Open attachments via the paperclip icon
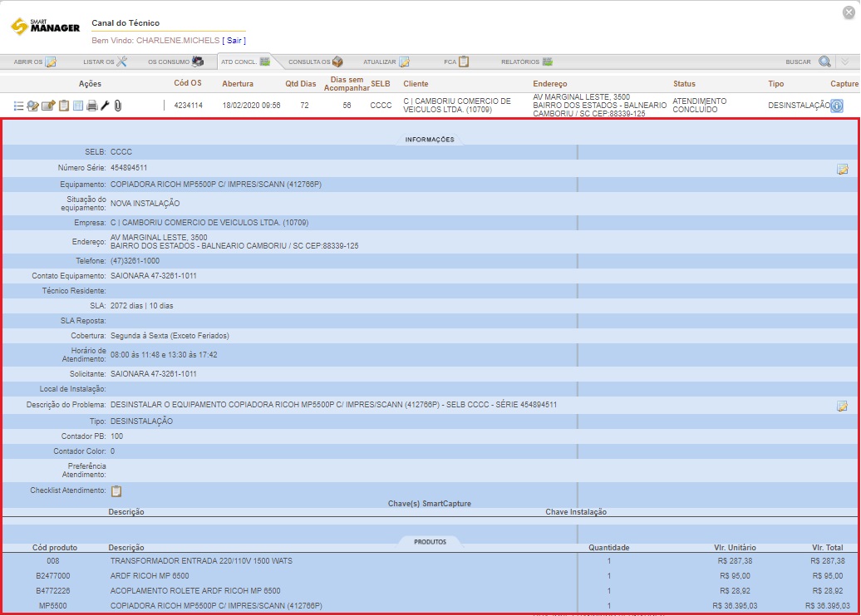Screen dimensions: 861x616 click(118, 106)
